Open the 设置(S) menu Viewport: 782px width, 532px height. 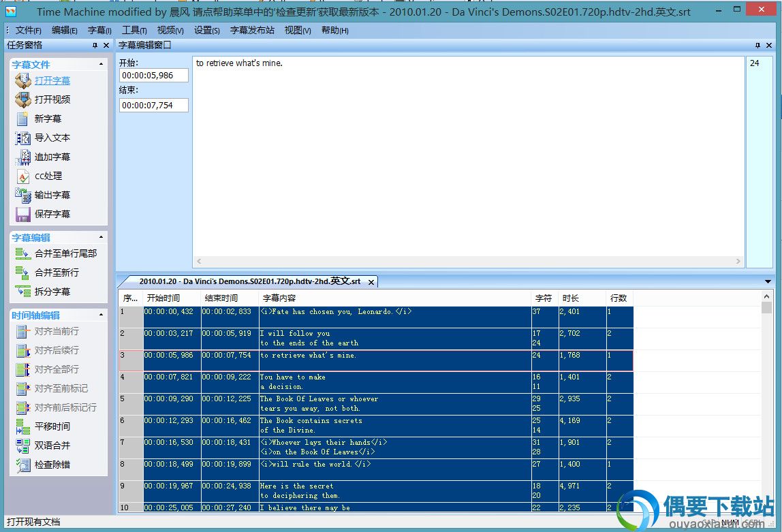point(206,31)
